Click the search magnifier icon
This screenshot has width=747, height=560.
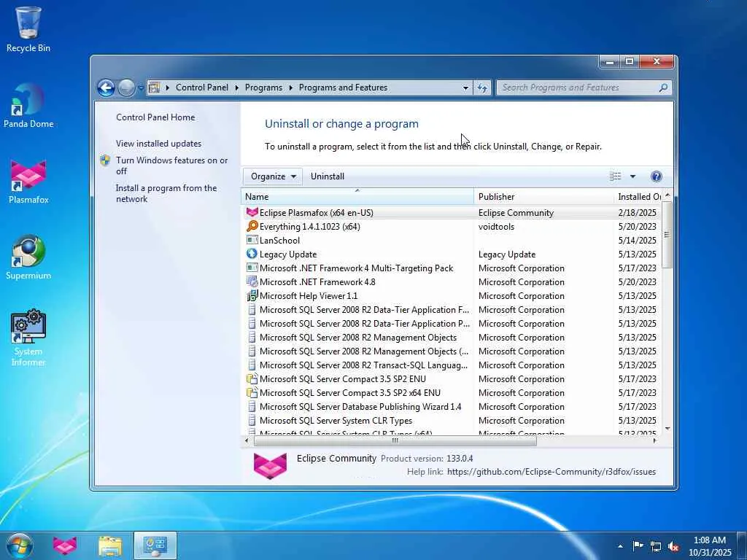[x=663, y=87]
